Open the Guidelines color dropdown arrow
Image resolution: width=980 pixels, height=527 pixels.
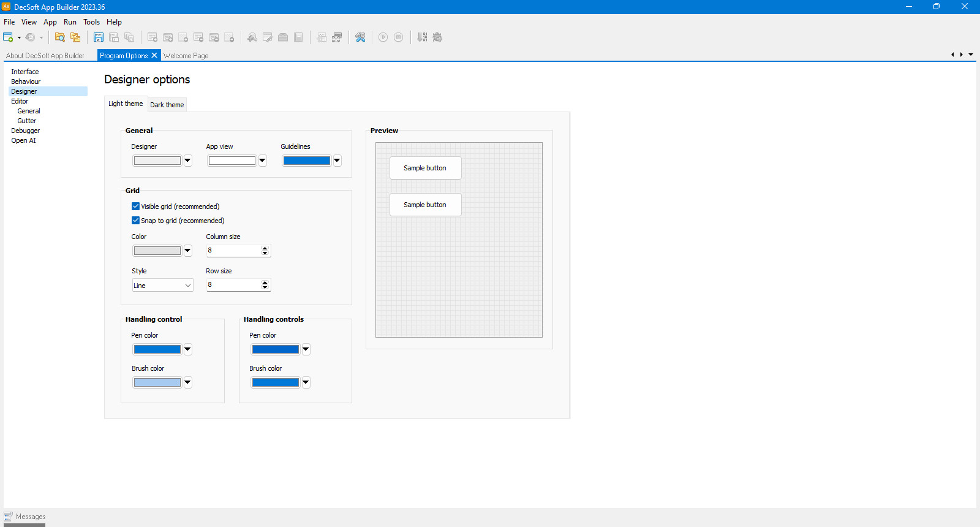[337, 161]
